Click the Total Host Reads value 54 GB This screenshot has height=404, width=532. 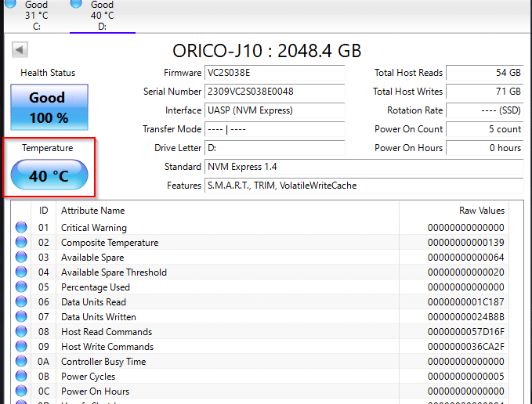485,73
